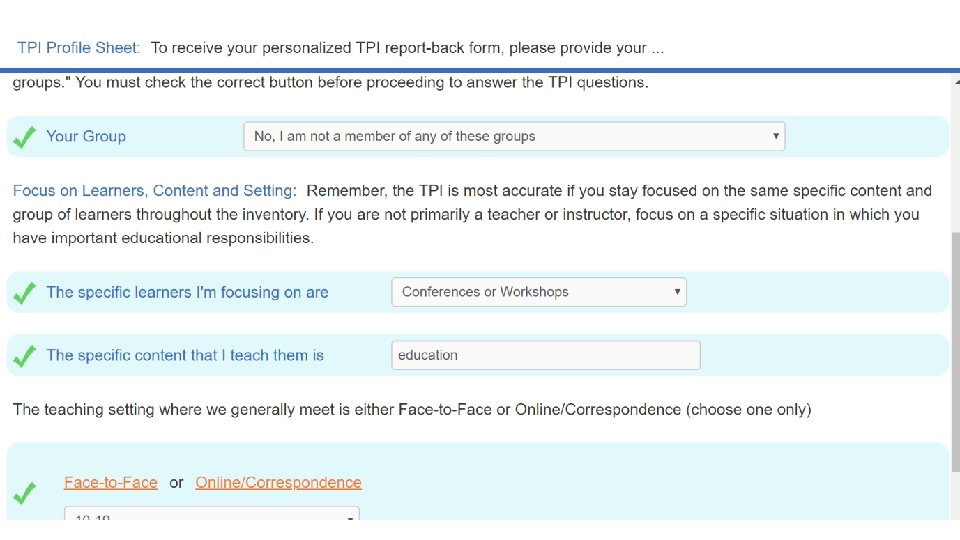This screenshot has height=540, width=960.
Task: Click the 'You must check the correct button' sentence
Action: 362,82
